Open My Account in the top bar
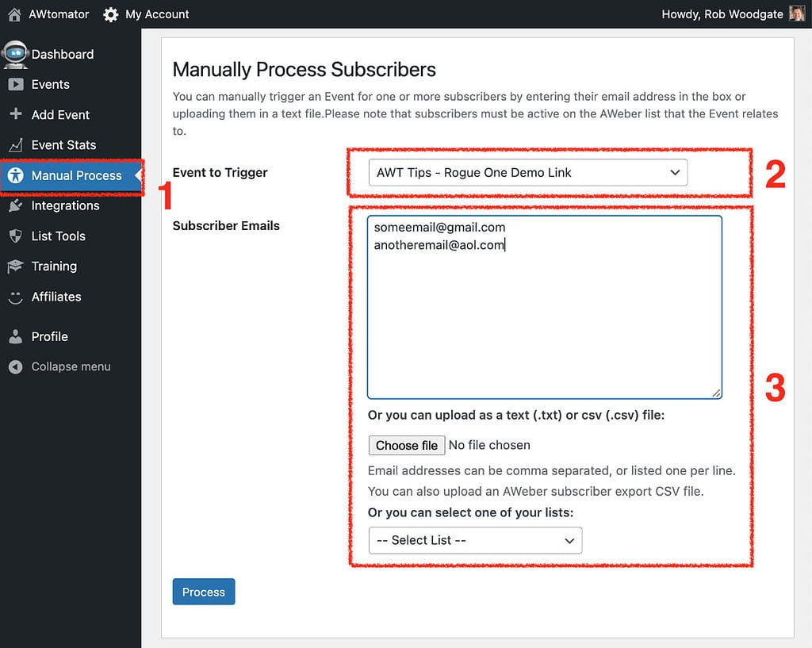Image resolution: width=812 pixels, height=648 pixels. (157, 14)
